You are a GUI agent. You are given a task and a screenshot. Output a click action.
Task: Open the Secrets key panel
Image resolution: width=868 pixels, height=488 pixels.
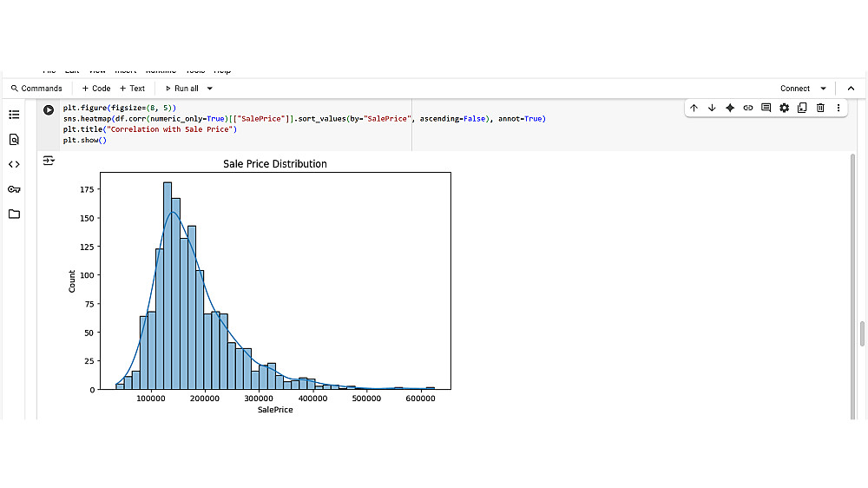pos(14,189)
